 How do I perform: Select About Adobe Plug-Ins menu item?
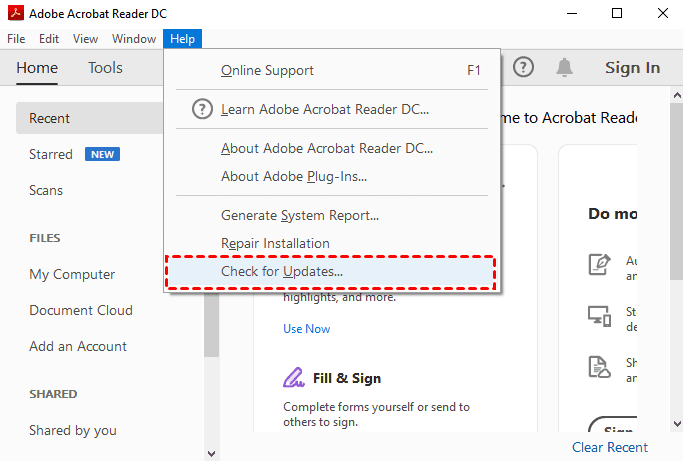tap(294, 177)
